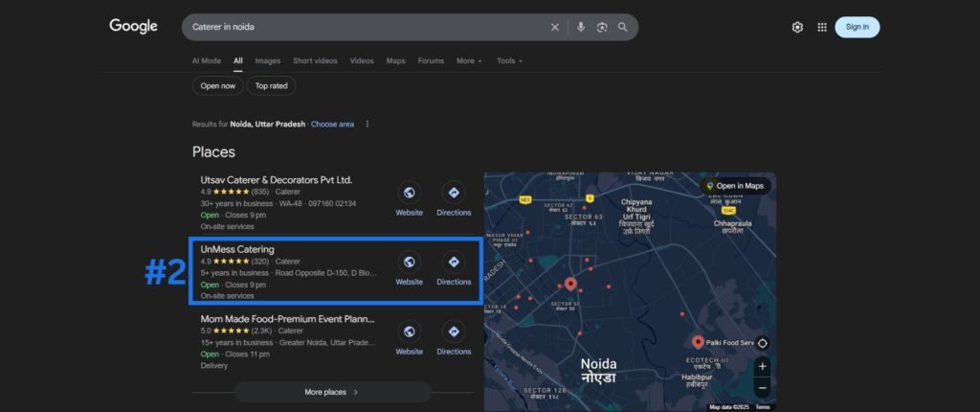Visit website for Utsav Caterer
980x412 pixels.
coord(409,198)
